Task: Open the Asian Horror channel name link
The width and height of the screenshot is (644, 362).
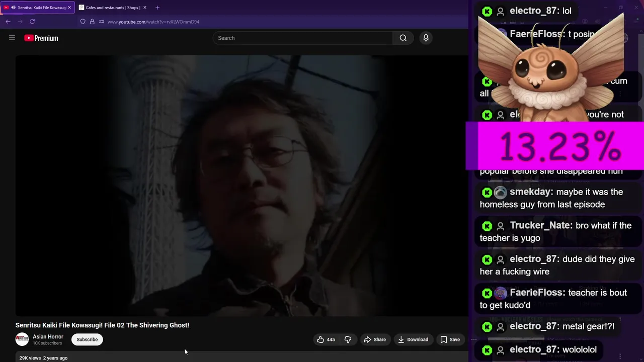Action: click(48, 337)
